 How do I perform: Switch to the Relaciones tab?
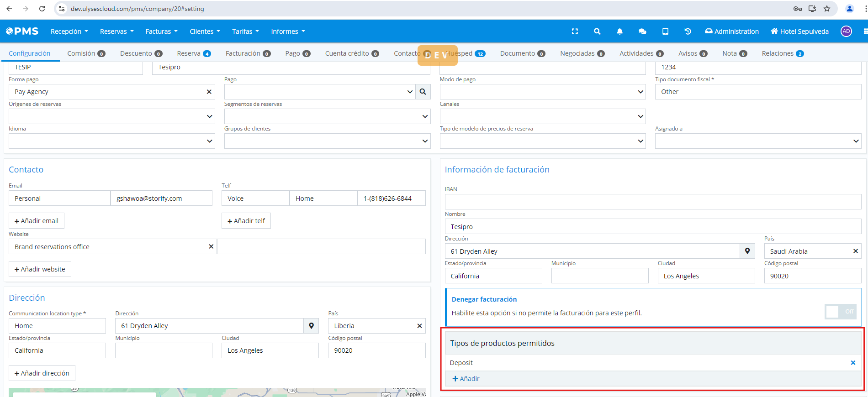coord(782,53)
